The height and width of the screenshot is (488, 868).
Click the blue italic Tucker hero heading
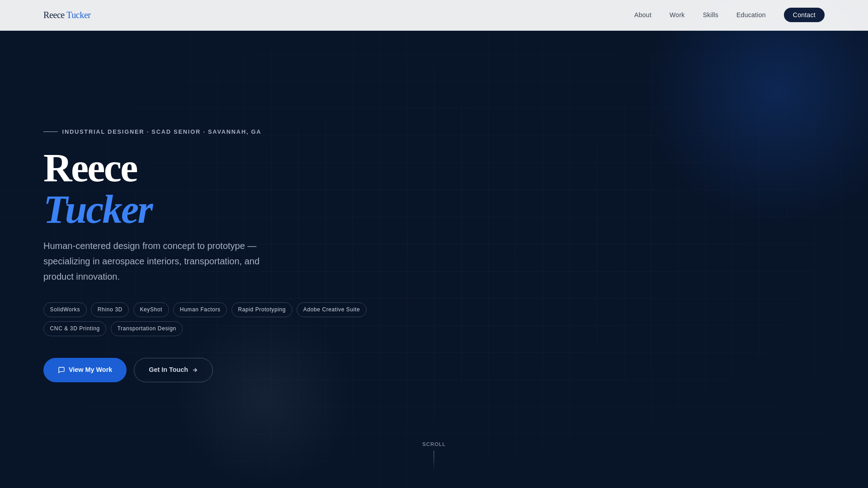[x=98, y=210]
